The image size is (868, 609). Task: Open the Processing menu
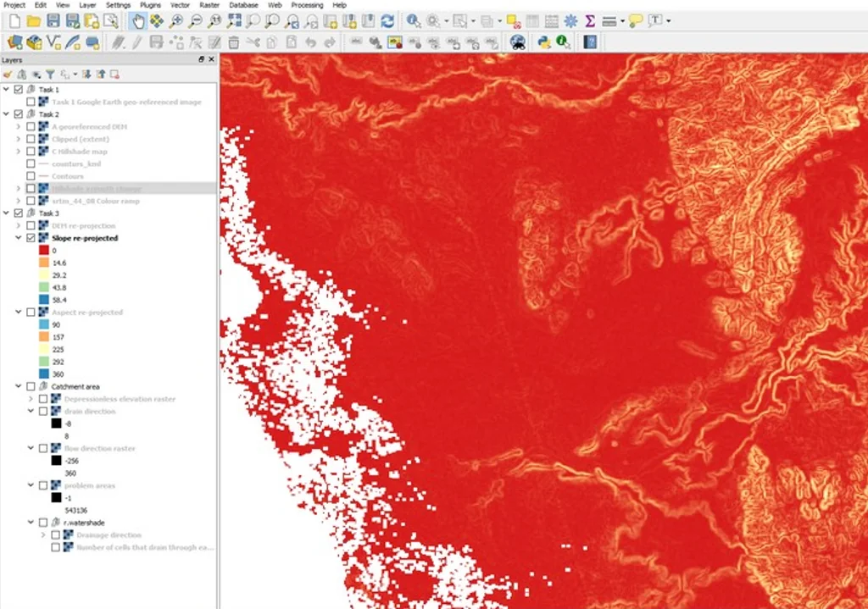[307, 5]
